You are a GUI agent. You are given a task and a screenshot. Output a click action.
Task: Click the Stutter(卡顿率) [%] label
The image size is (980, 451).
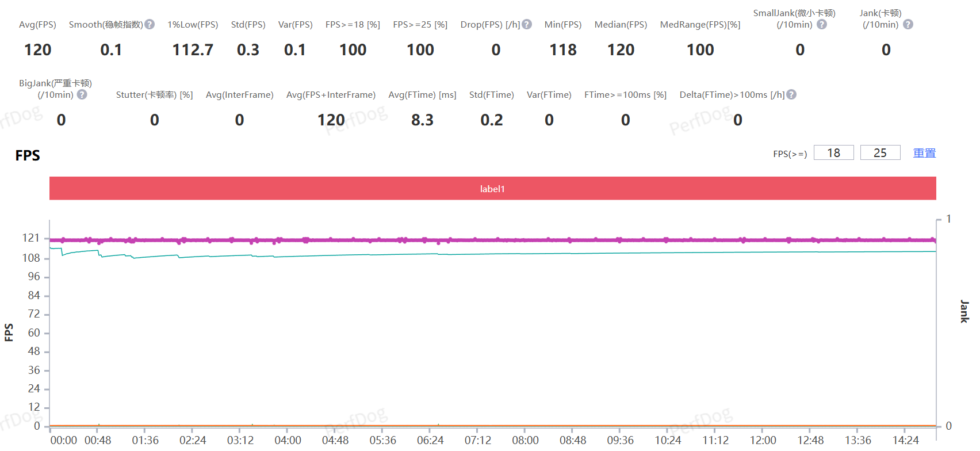[x=155, y=95]
